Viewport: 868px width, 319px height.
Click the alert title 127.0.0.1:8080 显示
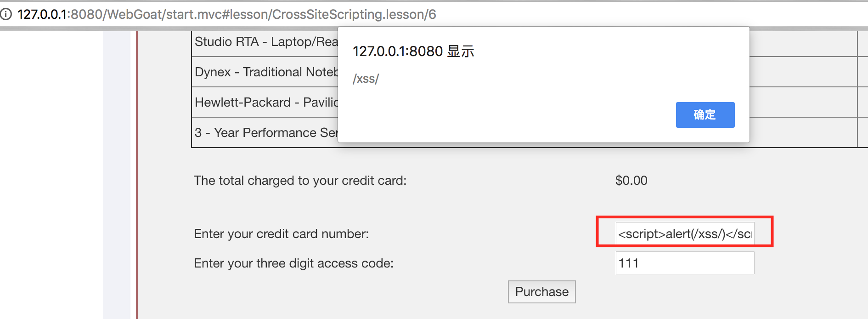413,51
